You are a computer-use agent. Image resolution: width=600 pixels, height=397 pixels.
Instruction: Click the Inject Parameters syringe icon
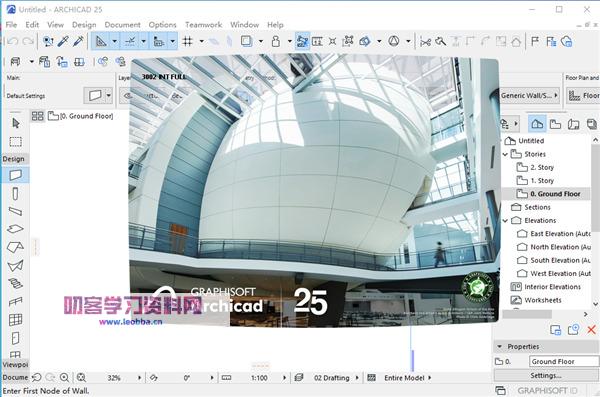(78, 41)
